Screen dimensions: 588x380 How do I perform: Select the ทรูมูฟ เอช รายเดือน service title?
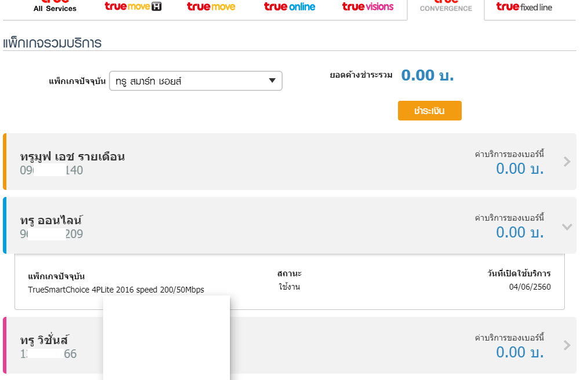pyautogui.click(x=72, y=156)
